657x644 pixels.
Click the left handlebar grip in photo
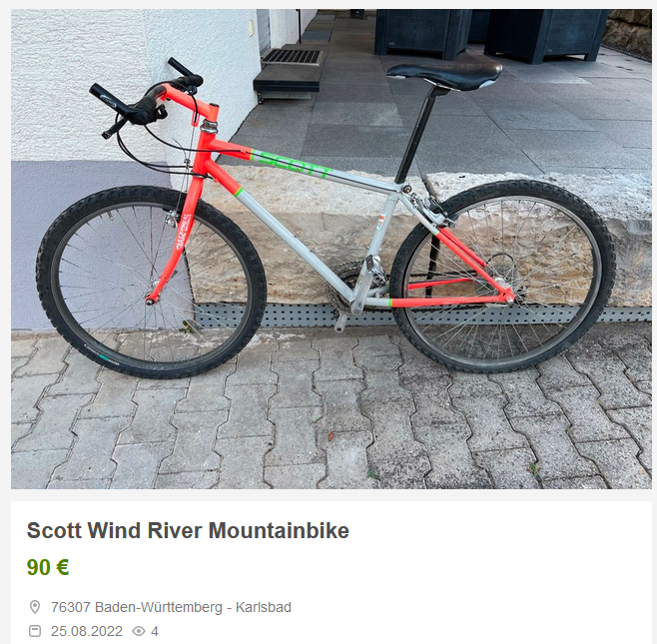click(107, 99)
